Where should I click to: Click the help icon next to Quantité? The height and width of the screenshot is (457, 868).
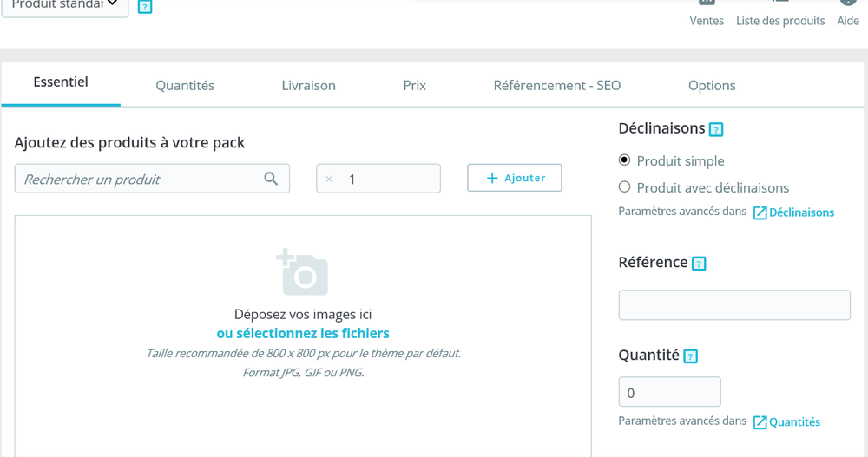(x=690, y=356)
